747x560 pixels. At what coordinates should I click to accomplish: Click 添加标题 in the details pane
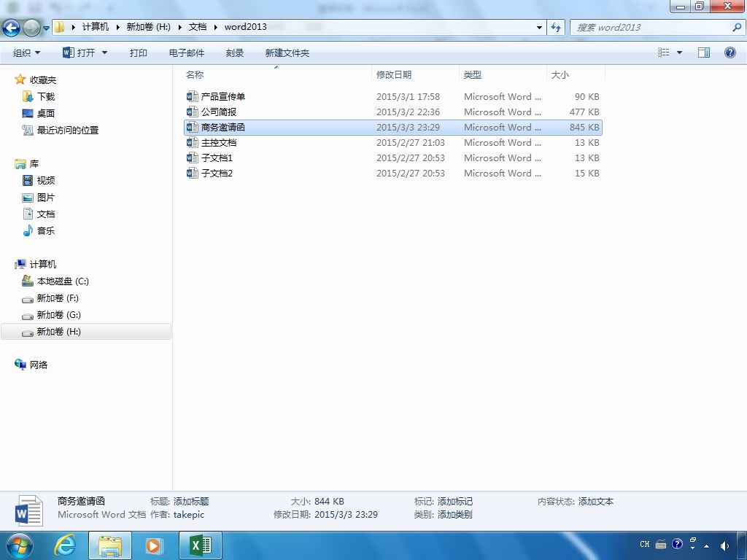click(191, 502)
